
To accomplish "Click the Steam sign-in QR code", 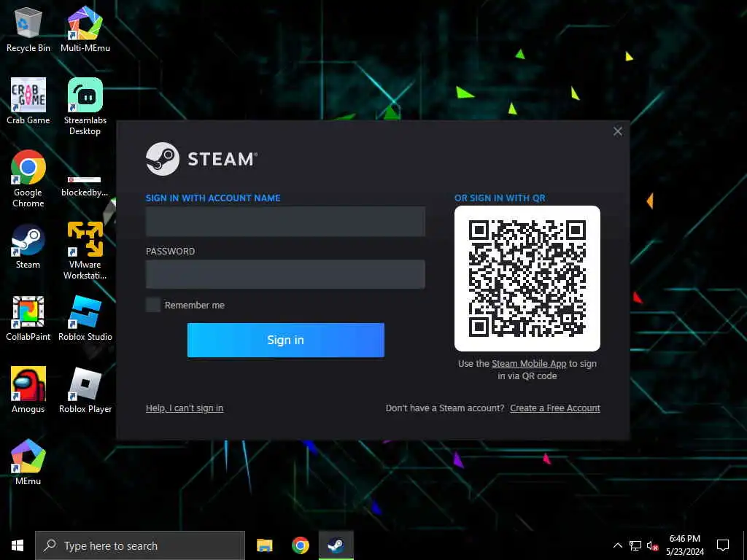I will (x=527, y=279).
